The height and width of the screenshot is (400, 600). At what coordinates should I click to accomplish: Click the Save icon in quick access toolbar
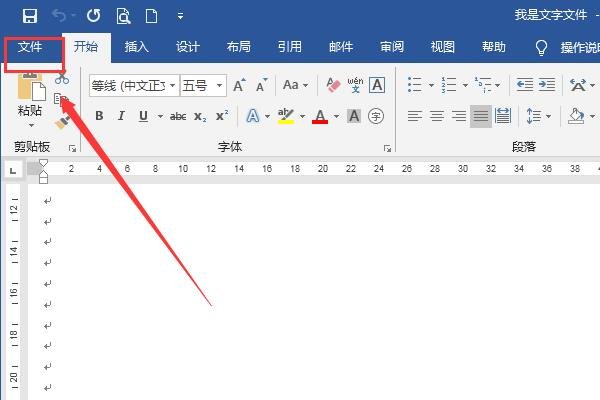[x=29, y=16]
